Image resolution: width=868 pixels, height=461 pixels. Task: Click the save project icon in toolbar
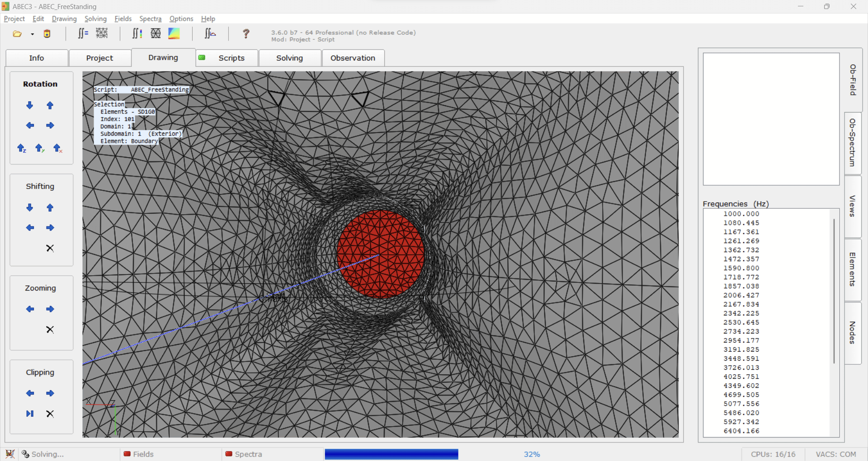(47, 34)
